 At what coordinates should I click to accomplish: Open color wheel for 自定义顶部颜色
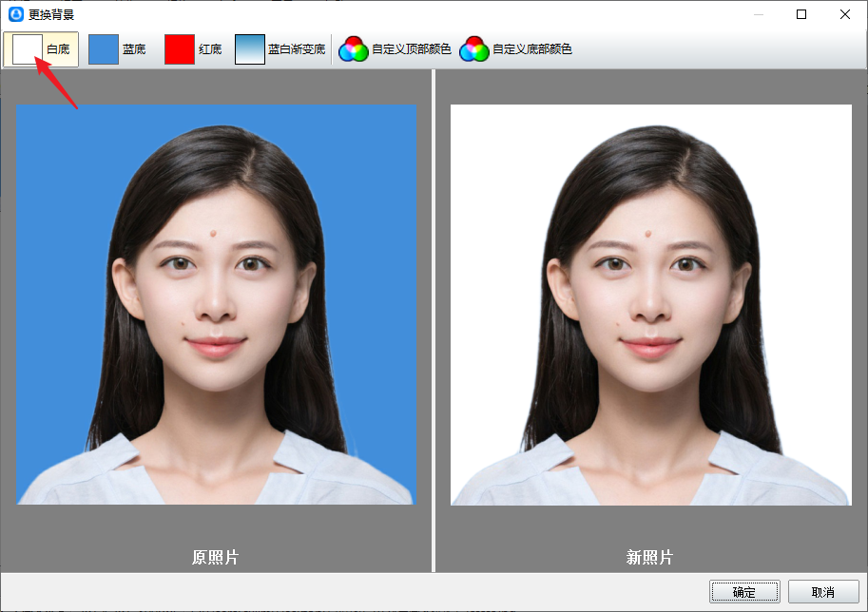point(354,49)
